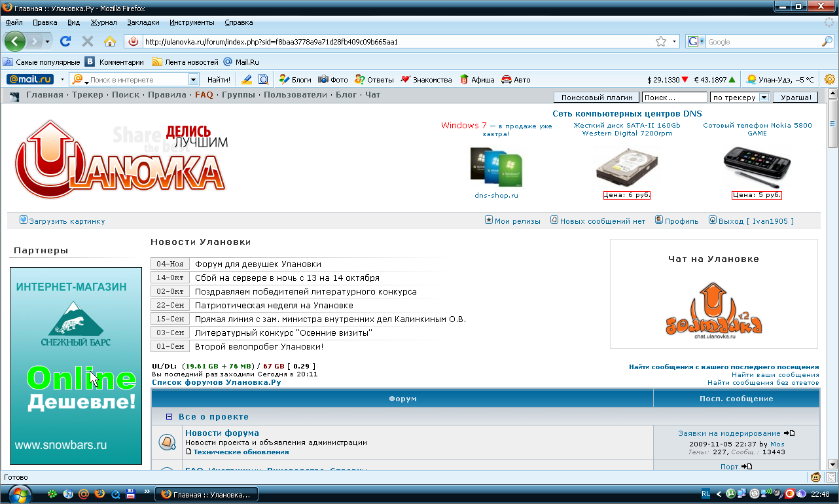This screenshot has height=504, width=839.
Task: Click the @ Mail agent quick launch icon
Action: (x=84, y=494)
